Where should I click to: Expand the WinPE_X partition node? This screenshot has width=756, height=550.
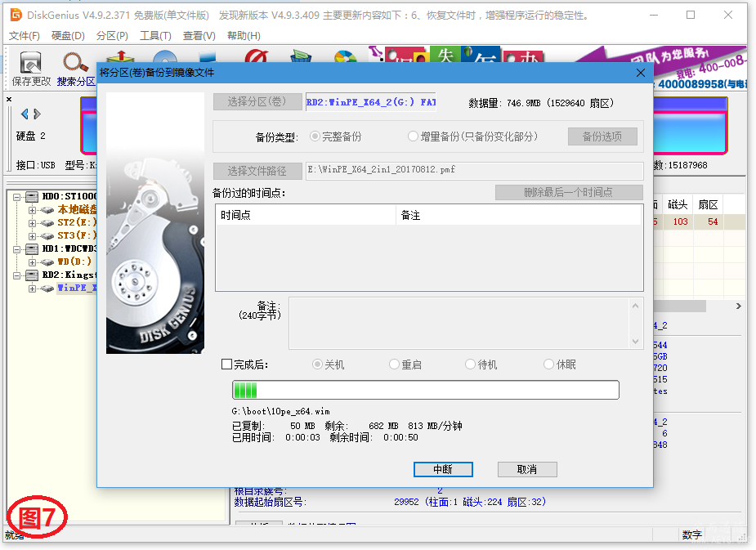(32, 288)
